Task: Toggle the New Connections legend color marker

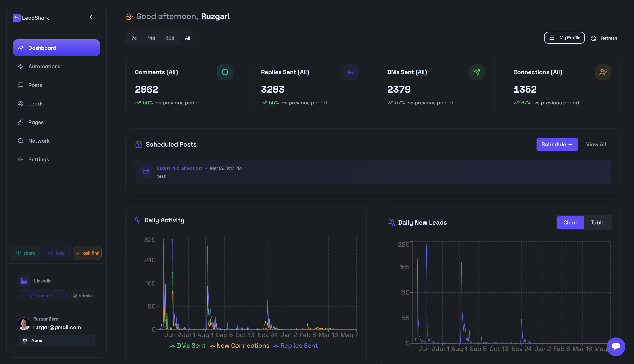Action: tap(212, 346)
